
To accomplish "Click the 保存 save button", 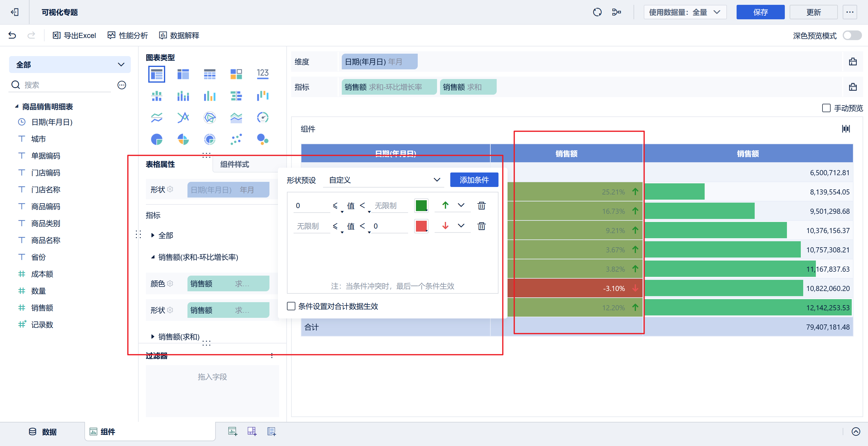I will pos(760,12).
